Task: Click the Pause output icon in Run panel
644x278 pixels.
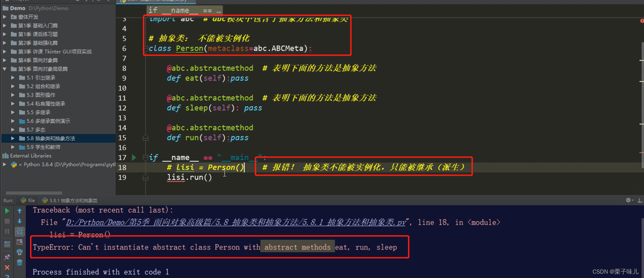Action: pos(7,232)
